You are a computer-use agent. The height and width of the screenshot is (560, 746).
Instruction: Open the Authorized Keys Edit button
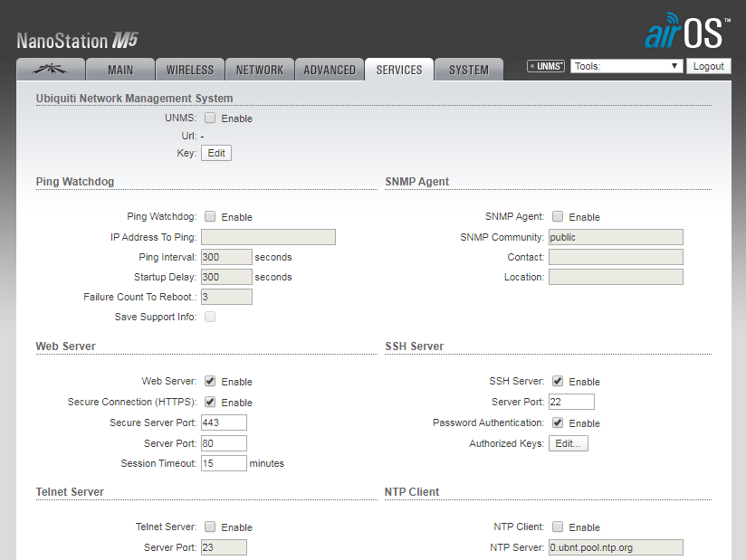[569, 443]
